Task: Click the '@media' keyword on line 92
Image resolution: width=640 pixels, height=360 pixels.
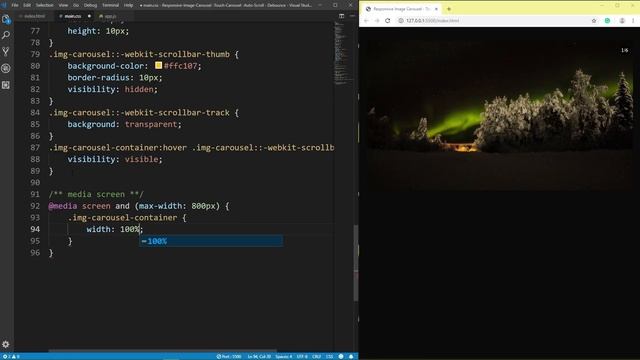Action: click(62, 206)
